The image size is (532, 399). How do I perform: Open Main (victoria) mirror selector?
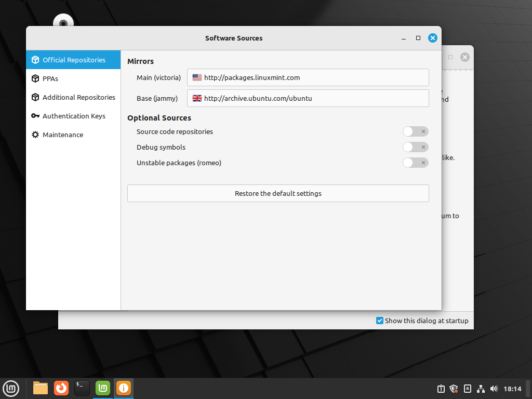pos(308,77)
